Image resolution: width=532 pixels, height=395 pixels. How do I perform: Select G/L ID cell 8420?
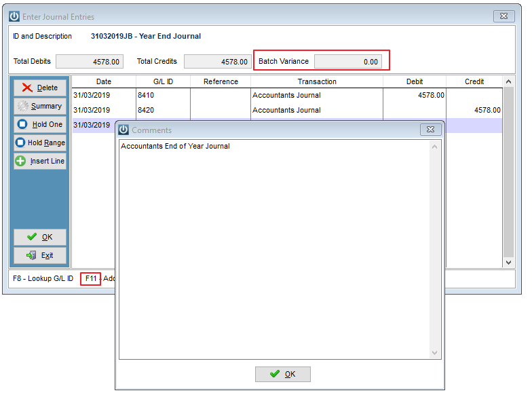(x=163, y=110)
